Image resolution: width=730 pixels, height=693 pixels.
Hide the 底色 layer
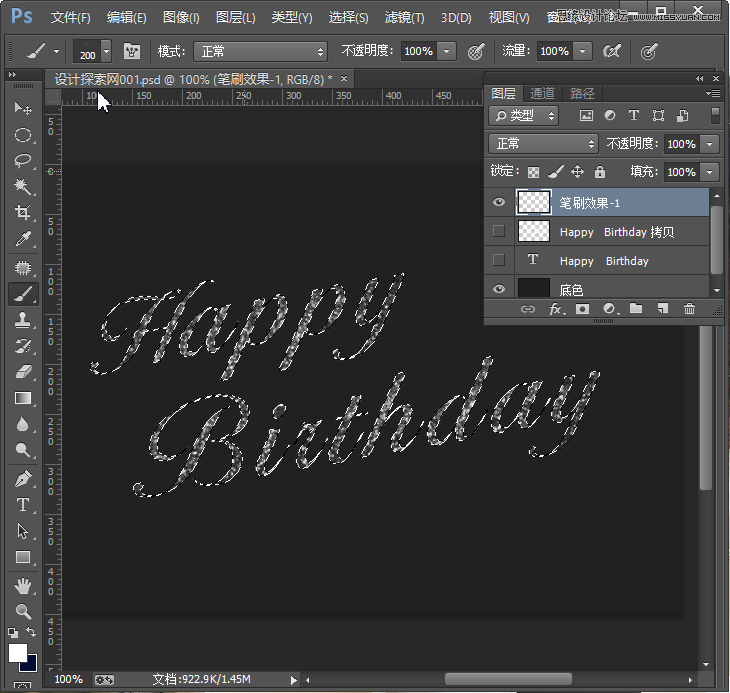pos(499,289)
